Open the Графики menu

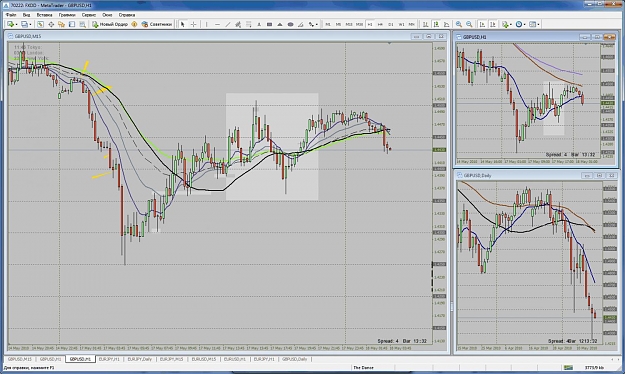[x=67, y=15]
